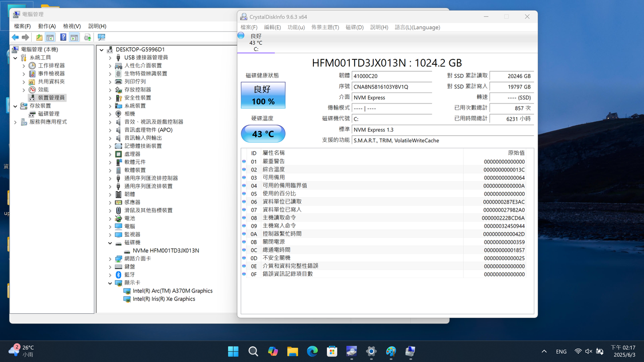The width and height of the screenshot is (644, 362).
Task: Select the 02 綜合溫度 attribute row
Action: (384, 170)
